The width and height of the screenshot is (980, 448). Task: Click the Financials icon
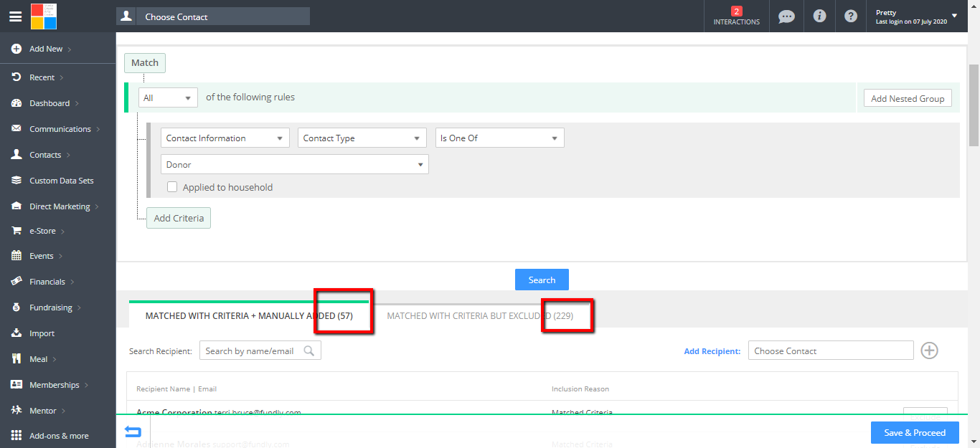16,282
